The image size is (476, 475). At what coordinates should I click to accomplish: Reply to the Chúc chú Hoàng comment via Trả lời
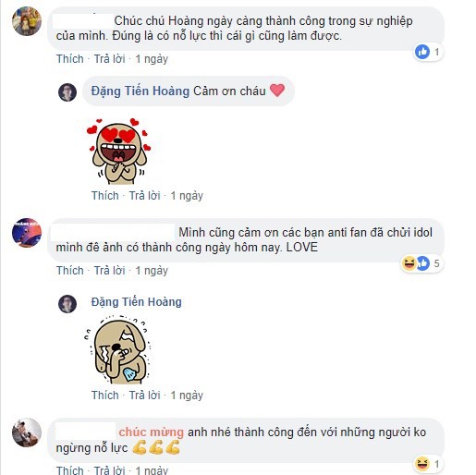(x=109, y=59)
